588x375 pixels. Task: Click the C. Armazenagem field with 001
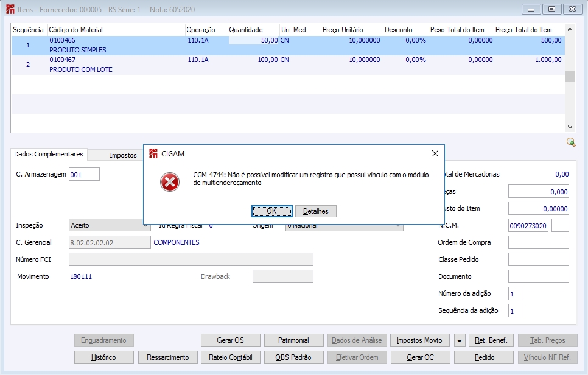click(85, 174)
